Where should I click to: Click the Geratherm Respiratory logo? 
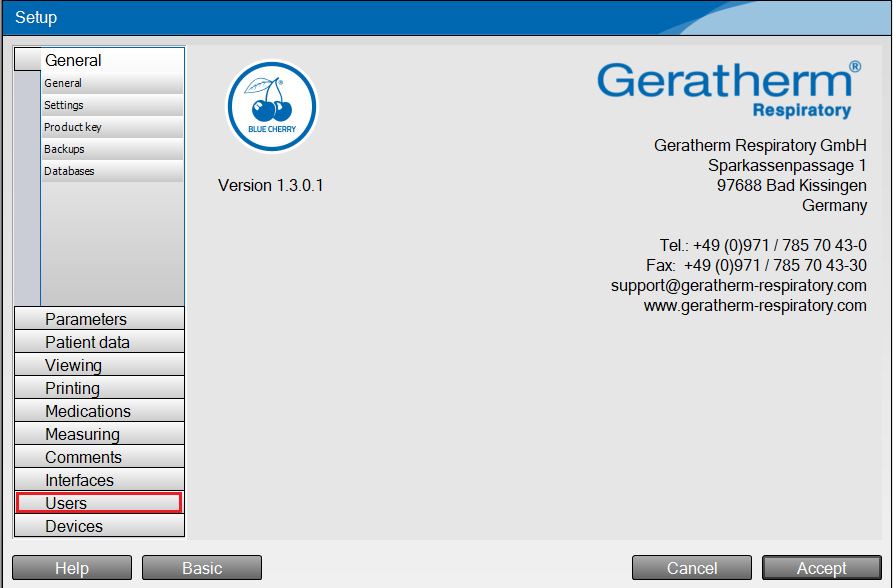coord(730,89)
